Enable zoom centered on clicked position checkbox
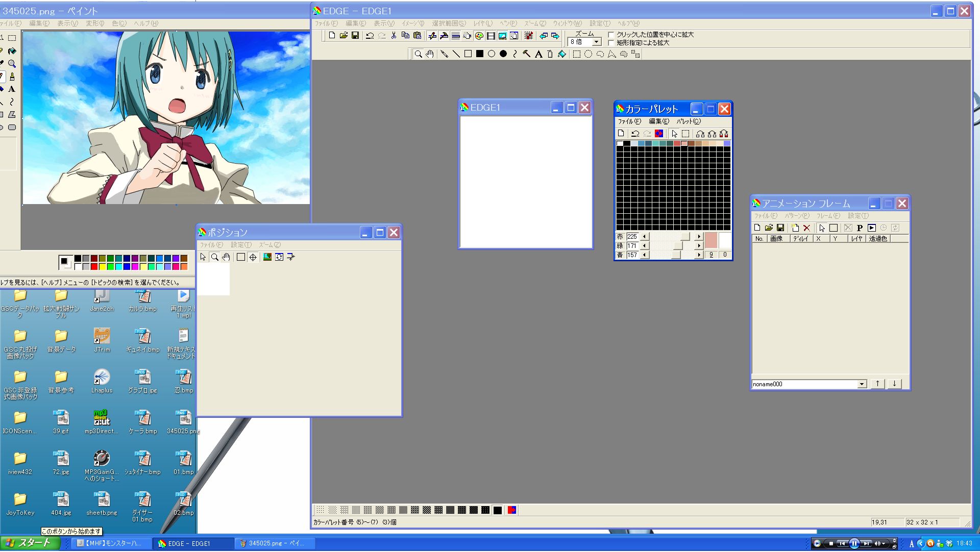The height and width of the screenshot is (552, 980). 610,34
